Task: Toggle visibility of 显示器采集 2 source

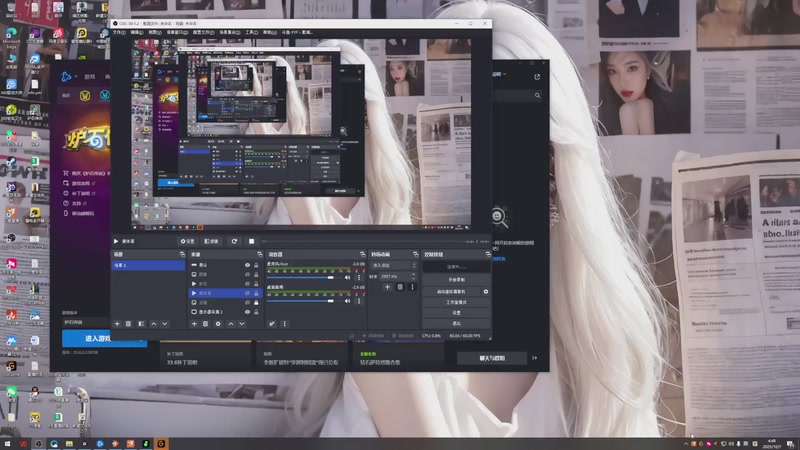Action: point(247,312)
